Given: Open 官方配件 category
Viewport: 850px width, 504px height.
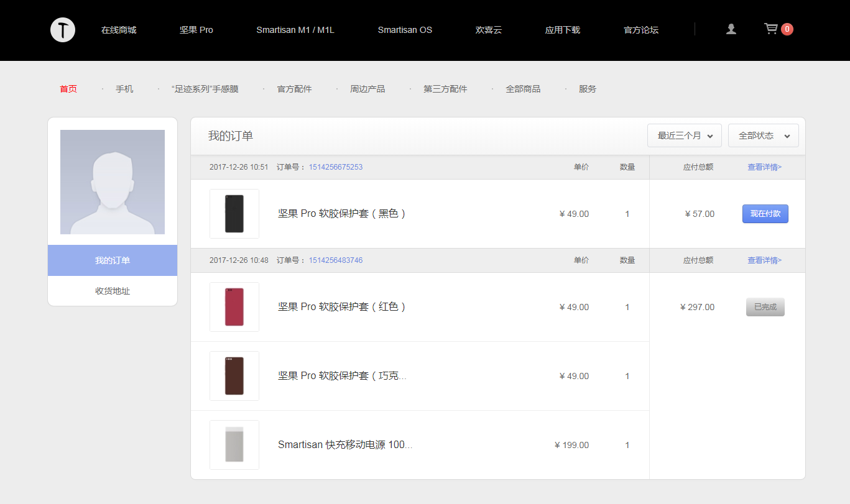Looking at the screenshot, I should 295,89.
